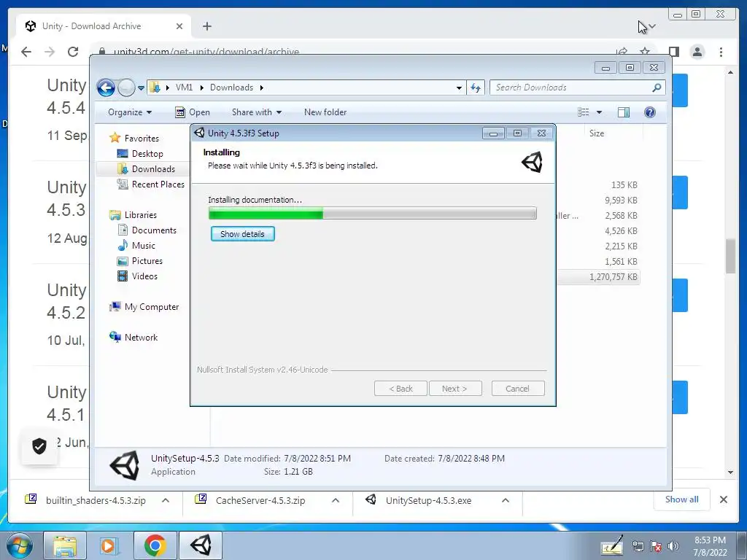Click the shield privacy badge icon

pyautogui.click(x=39, y=446)
